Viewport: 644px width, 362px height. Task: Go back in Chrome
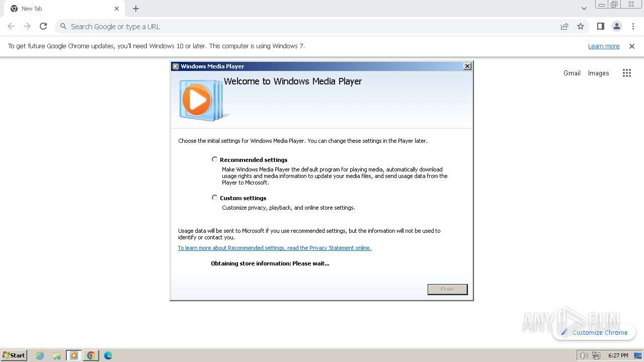pyautogui.click(x=11, y=26)
